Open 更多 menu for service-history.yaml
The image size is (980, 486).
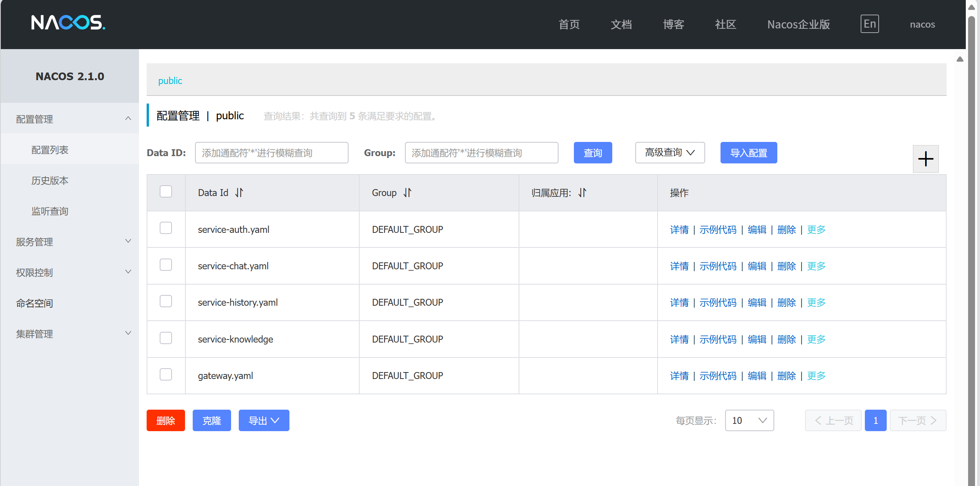click(x=816, y=302)
